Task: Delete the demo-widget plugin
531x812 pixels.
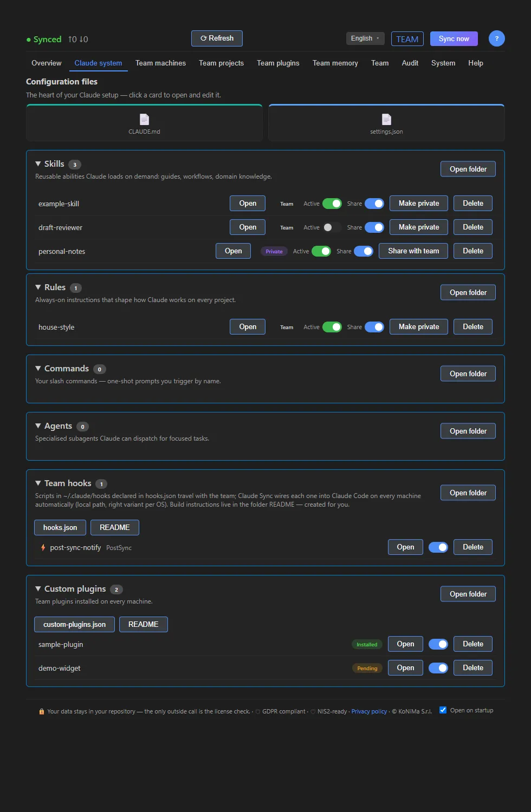Action: pyautogui.click(x=473, y=668)
